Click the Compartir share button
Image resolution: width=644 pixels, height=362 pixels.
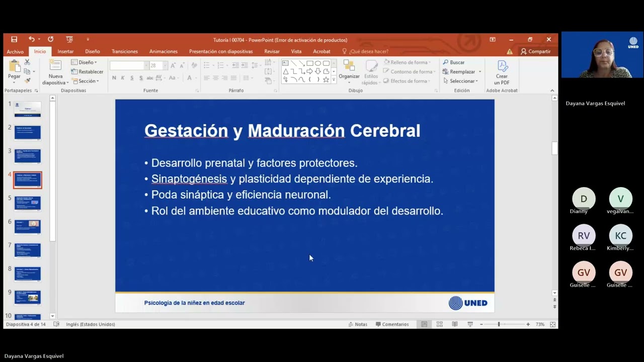tap(536, 51)
